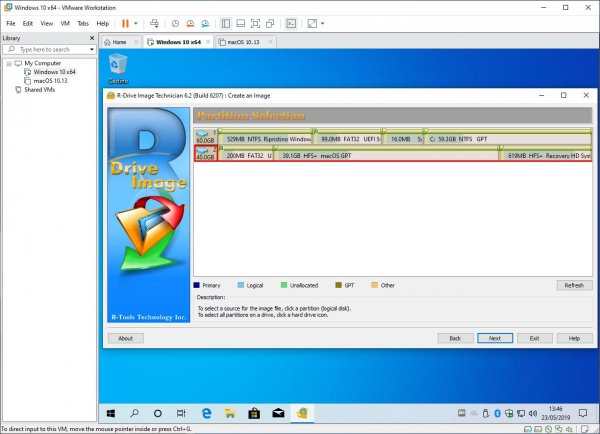The width and height of the screenshot is (600, 434).
Task: Proceed with the Next button
Action: 495,338
